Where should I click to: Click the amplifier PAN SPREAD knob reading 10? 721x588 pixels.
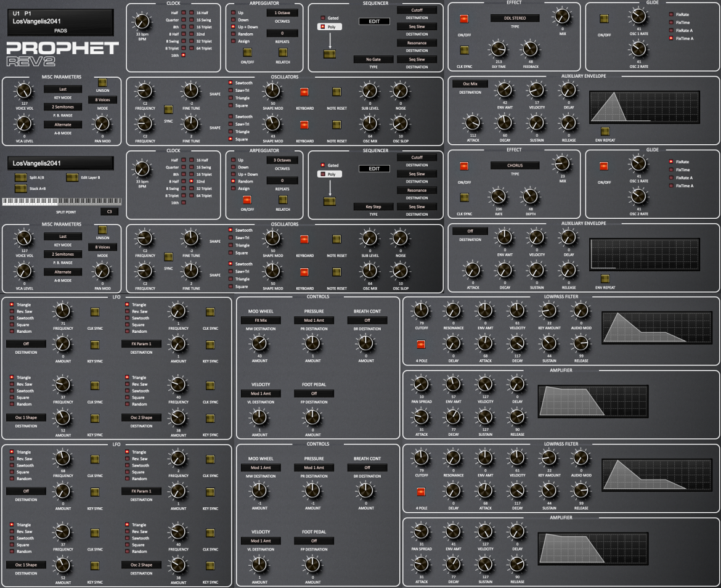[x=421, y=385]
